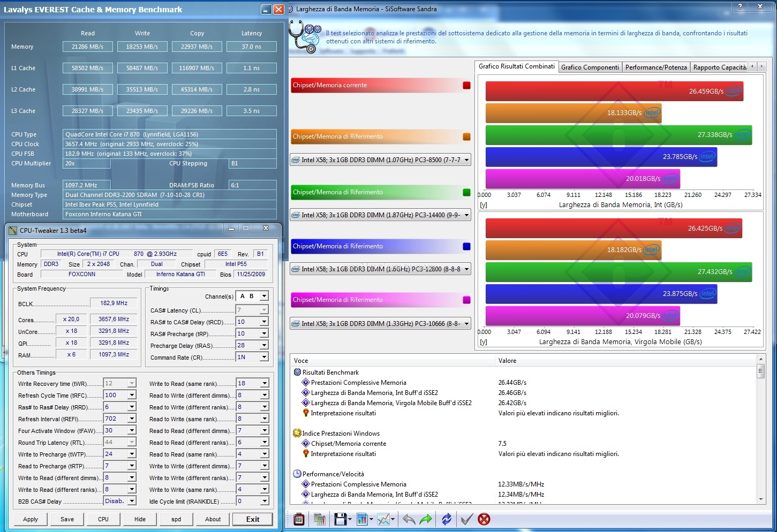The height and width of the screenshot is (532, 777).
Task: Open the Four Activate Window (tFAW) dropdown
Action: pos(132,430)
